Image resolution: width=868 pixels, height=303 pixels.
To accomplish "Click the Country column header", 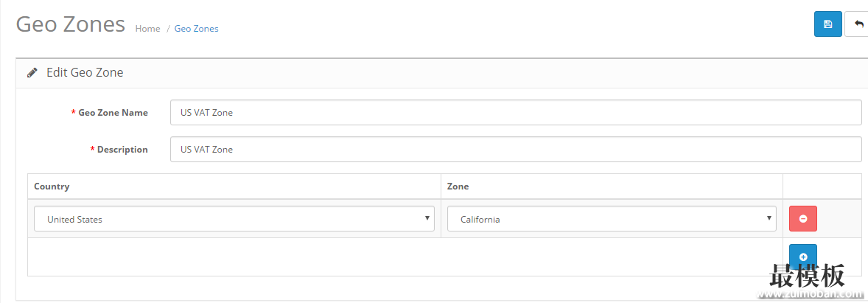I will (52, 187).
